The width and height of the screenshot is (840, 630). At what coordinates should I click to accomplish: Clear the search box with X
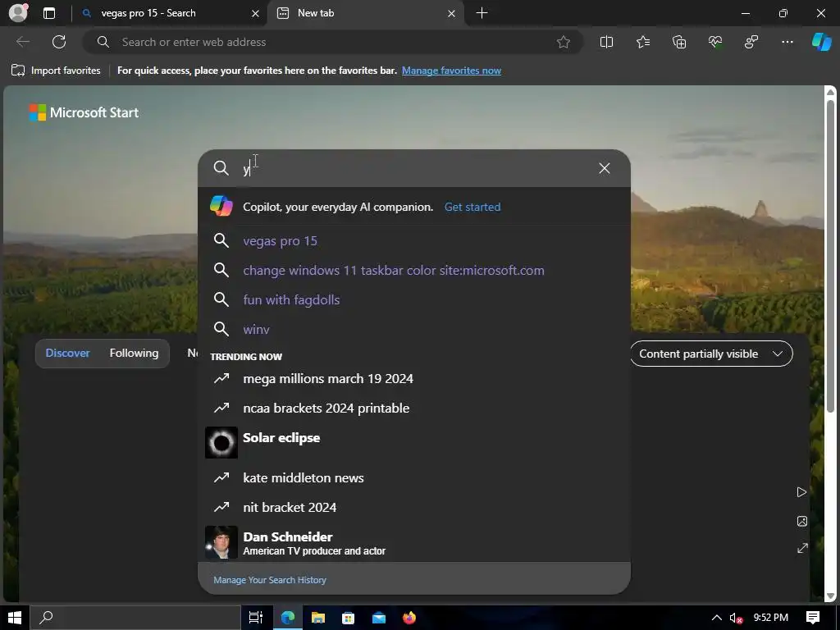click(x=605, y=168)
